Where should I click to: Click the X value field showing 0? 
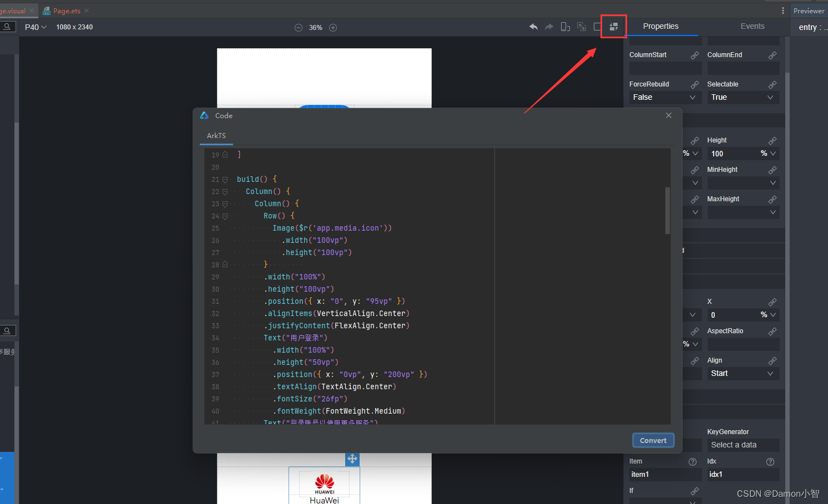pos(732,315)
